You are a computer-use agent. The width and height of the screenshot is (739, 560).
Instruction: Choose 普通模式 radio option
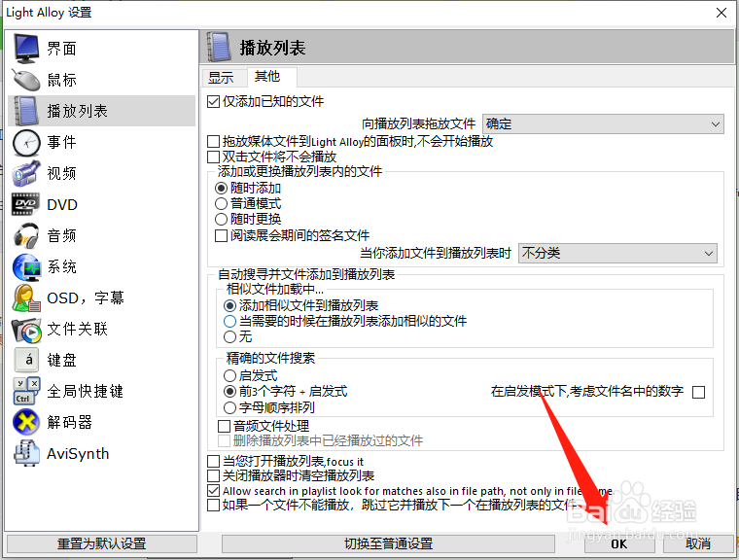coord(221,203)
